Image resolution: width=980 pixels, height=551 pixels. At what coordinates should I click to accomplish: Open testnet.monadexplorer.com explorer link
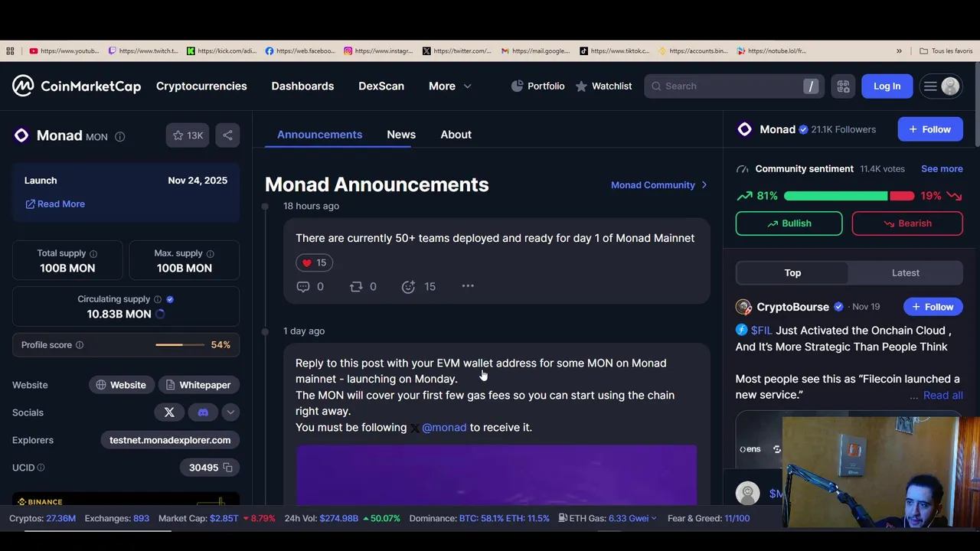pyautogui.click(x=170, y=440)
